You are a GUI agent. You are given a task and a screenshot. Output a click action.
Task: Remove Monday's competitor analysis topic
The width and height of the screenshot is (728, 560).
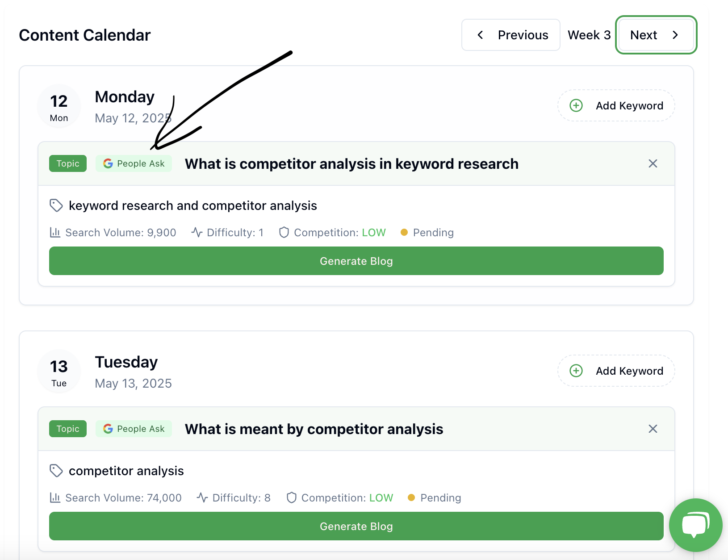point(653,163)
